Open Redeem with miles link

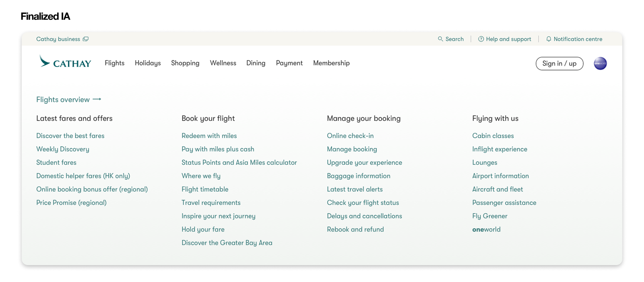(209, 136)
